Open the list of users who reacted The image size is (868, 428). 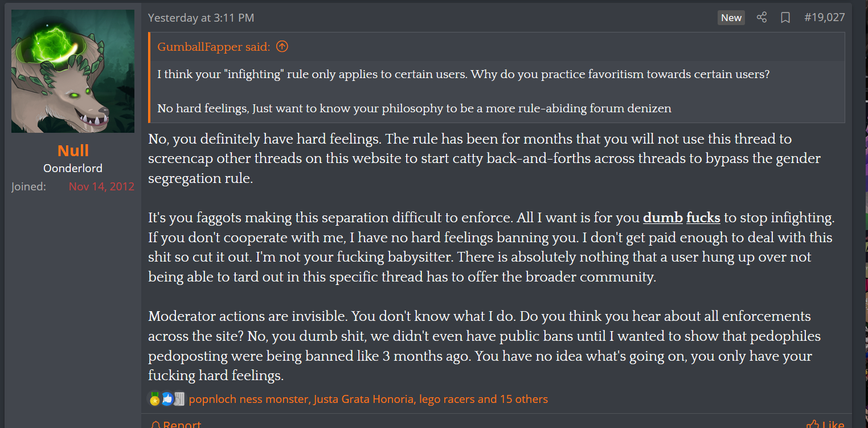pyautogui.click(x=368, y=399)
